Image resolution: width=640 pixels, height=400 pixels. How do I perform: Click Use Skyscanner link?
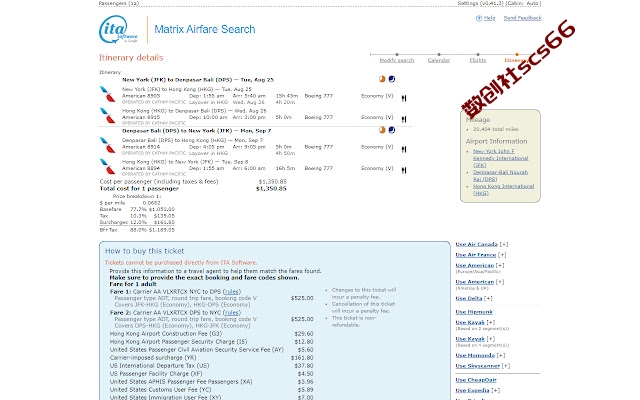tap(478, 366)
